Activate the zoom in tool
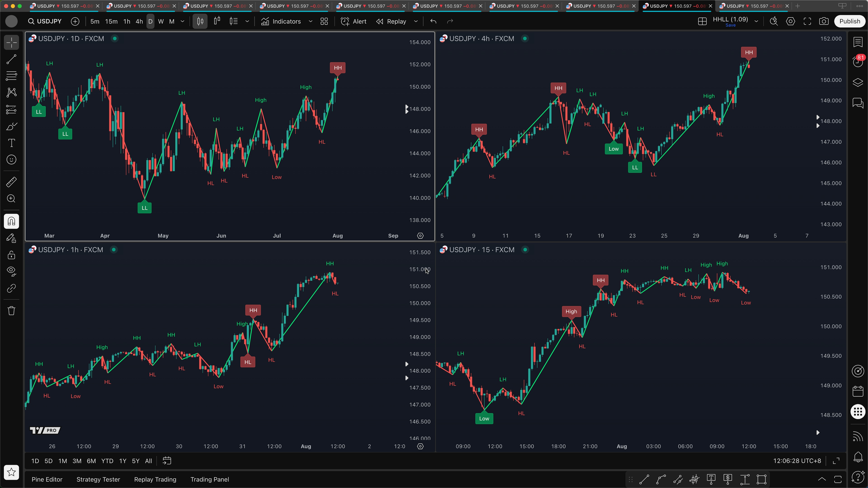The image size is (868, 488). 12,199
